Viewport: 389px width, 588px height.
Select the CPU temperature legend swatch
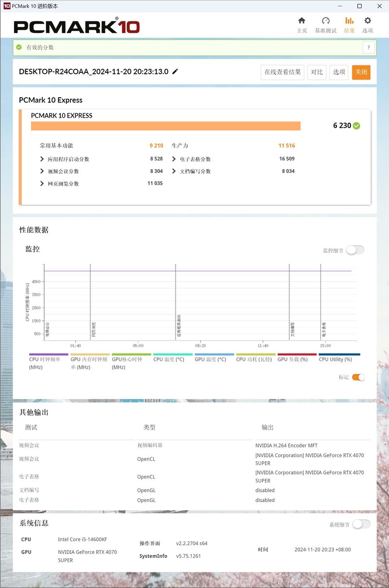(173, 354)
